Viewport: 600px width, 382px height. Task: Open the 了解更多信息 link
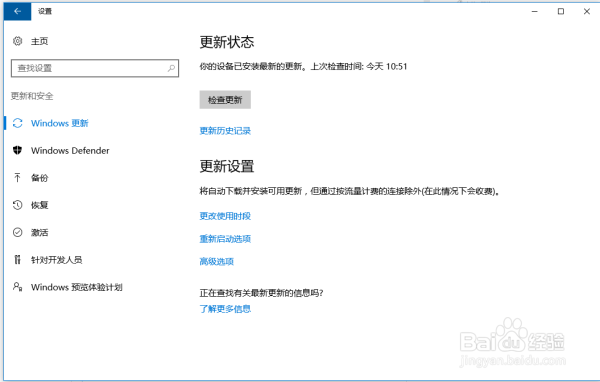(x=225, y=309)
